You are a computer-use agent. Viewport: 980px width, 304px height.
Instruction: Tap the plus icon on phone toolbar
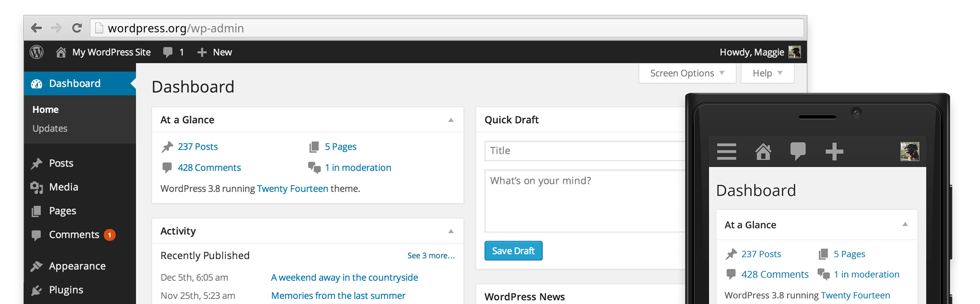click(834, 152)
